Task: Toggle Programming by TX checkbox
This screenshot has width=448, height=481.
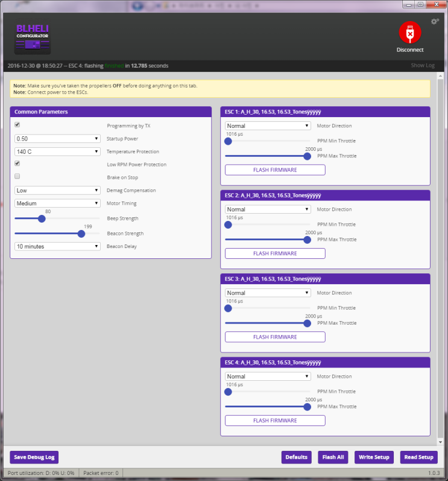Action: (17, 125)
